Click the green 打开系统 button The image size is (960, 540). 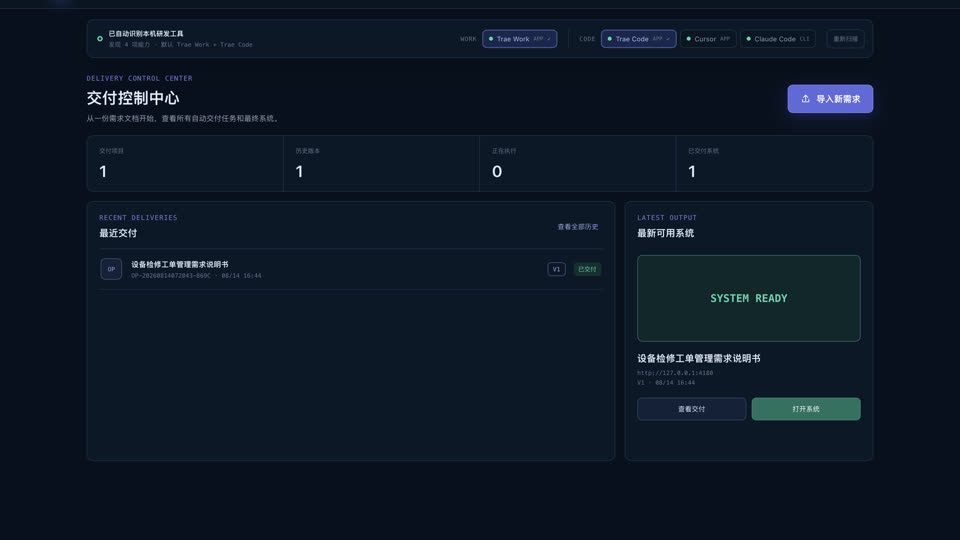(806, 409)
